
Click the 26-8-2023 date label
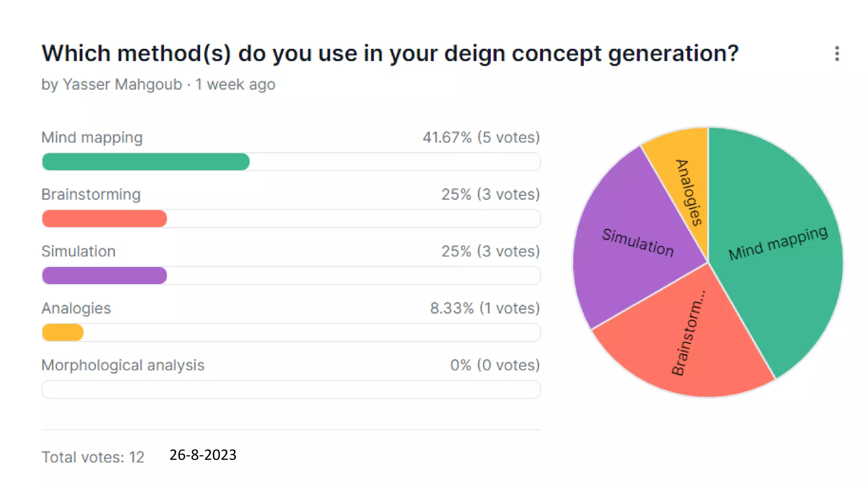[x=203, y=455]
